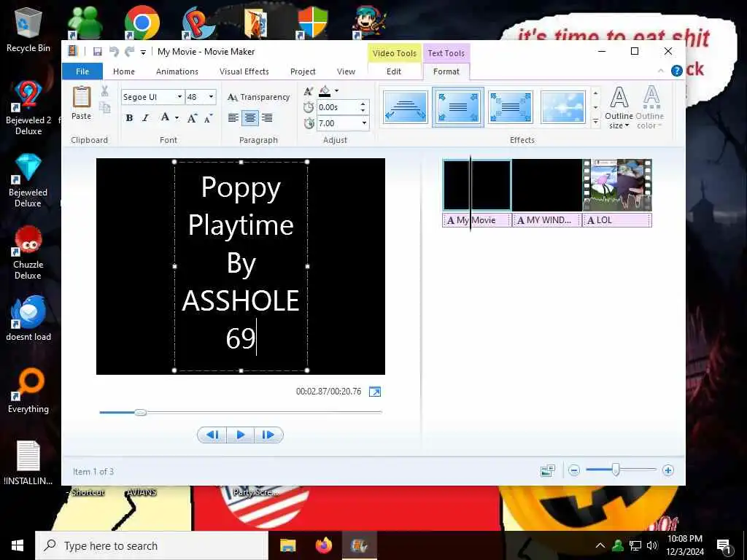The width and height of the screenshot is (747, 560).
Task: Redo the last undone action
Action: tap(129, 52)
